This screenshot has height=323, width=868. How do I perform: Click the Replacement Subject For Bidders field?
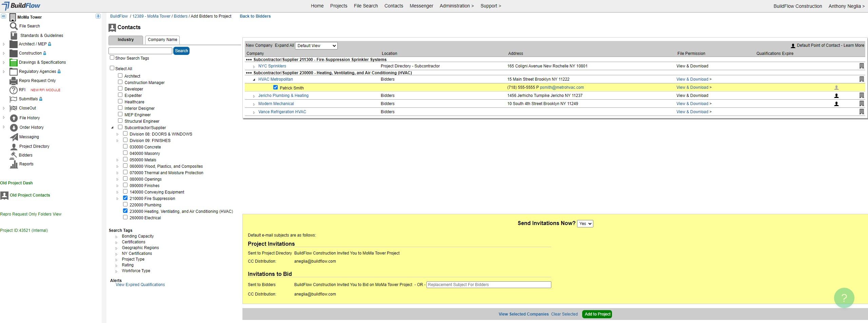489,285
